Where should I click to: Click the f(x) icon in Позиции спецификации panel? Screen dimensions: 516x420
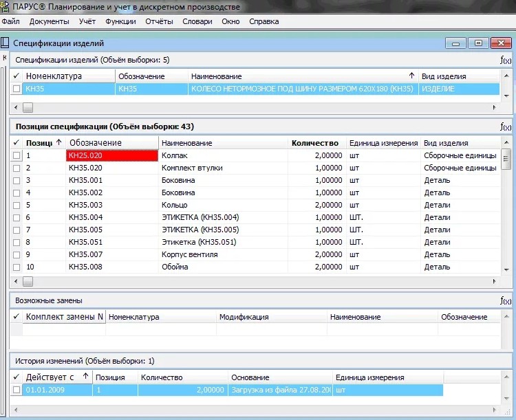[506, 127]
